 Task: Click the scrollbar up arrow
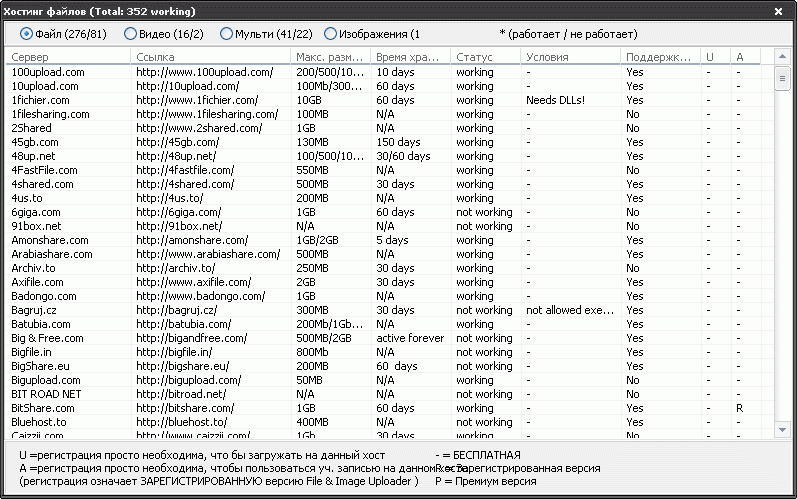click(x=782, y=56)
